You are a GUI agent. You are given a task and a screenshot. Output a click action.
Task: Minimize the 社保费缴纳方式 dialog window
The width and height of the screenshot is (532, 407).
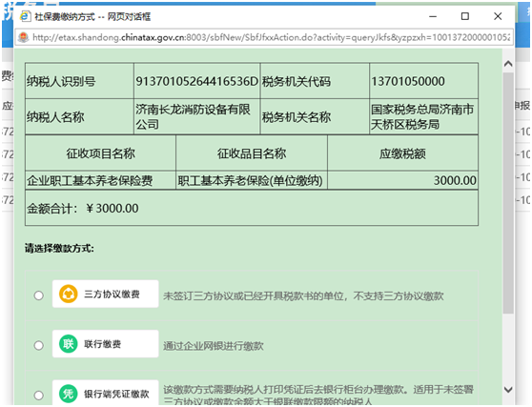pyautogui.click(x=433, y=16)
